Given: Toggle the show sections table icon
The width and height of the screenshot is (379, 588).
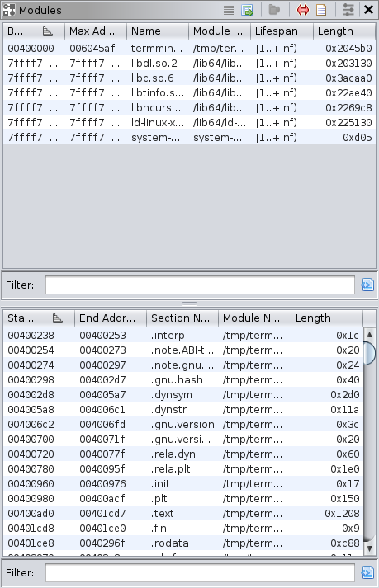Looking at the screenshot, I should pos(229,10).
